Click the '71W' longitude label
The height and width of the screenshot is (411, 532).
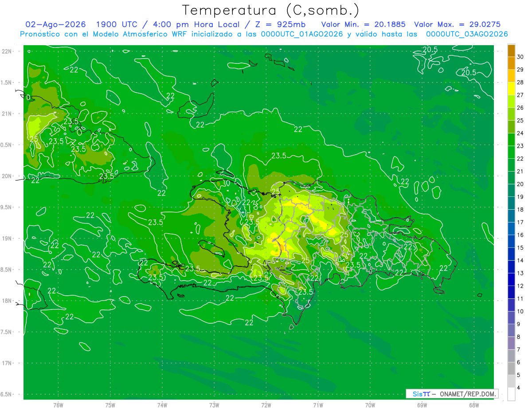318,405
